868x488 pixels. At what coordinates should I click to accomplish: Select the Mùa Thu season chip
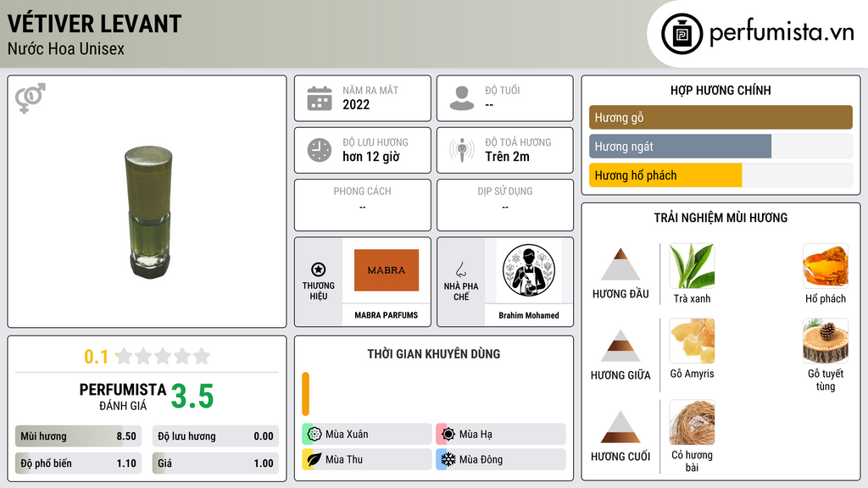point(367,459)
